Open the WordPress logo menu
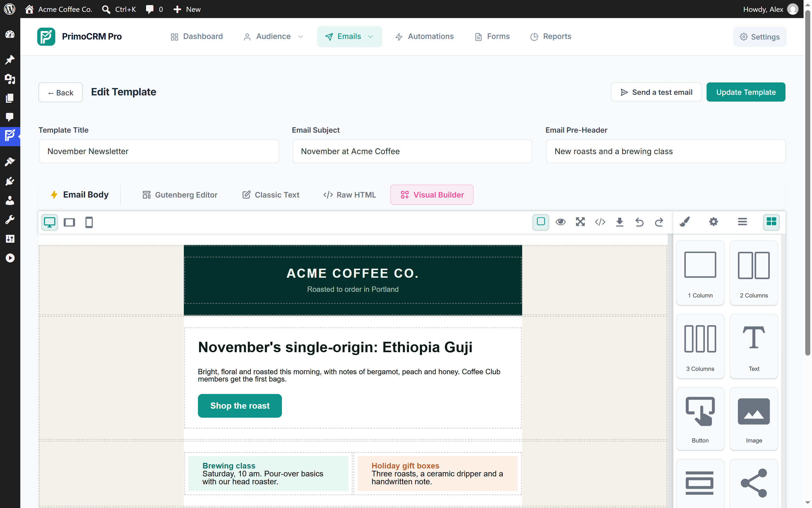The image size is (812, 508). [10, 9]
